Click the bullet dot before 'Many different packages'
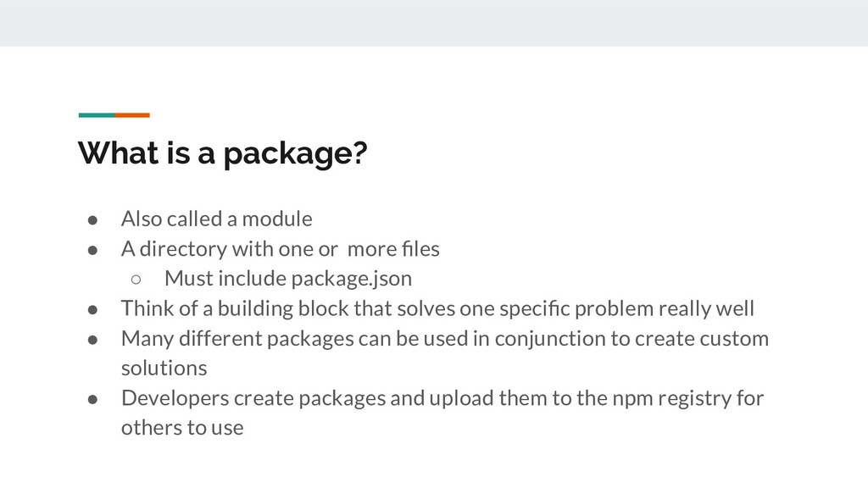This screenshot has width=868, height=488. (x=92, y=340)
